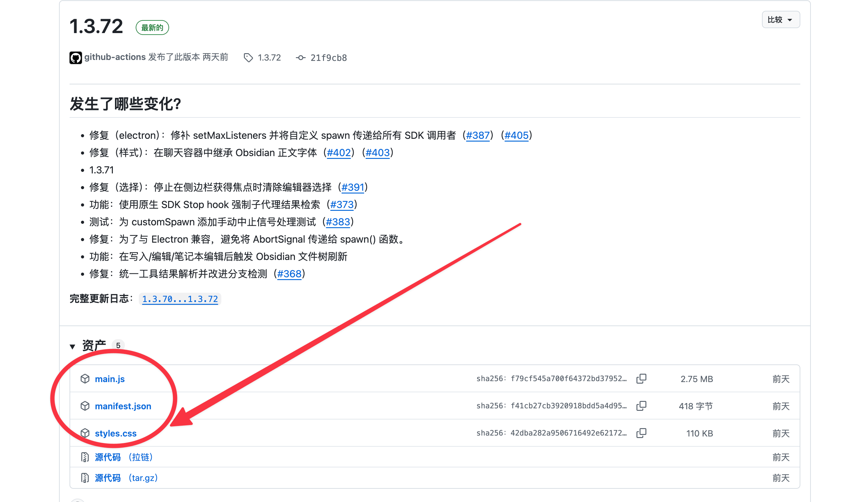This screenshot has height=502, width=868.
Task: Copy sha256 hash for styles.css
Action: point(641,433)
